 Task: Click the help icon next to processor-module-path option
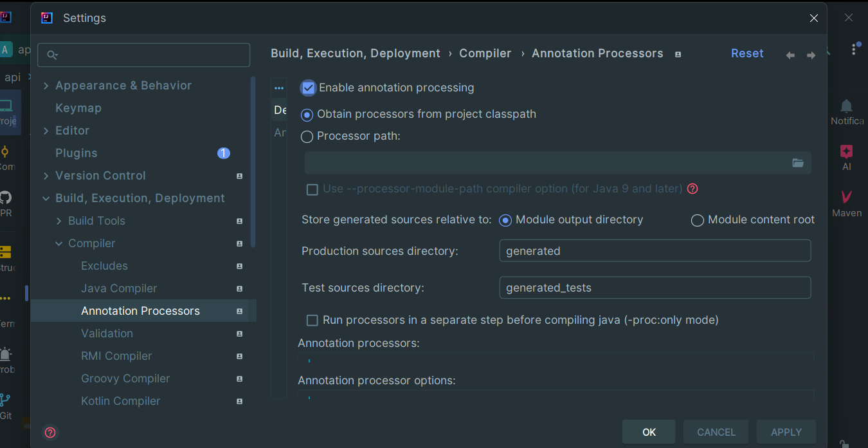point(692,189)
